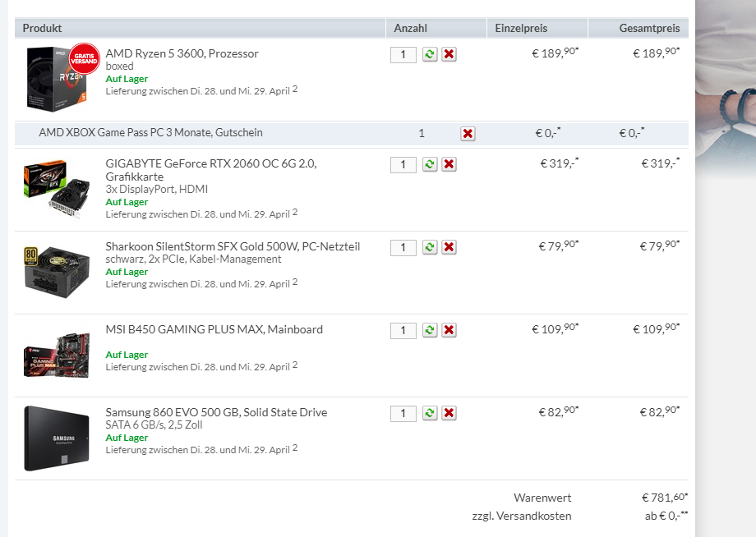Image resolution: width=756 pixels, height=537 pixels.
Task: Edit quantity field for AMD Ryzen 5 3600
Action: coord(403,54)
